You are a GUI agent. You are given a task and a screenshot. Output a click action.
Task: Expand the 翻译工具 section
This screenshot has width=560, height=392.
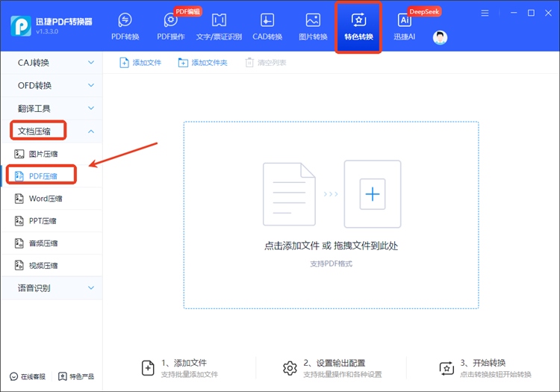pyautogui.click(x=52, y=108)
